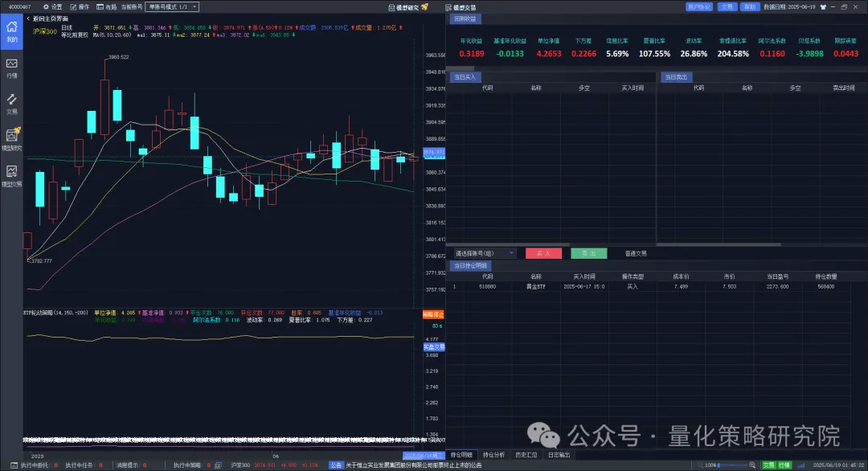This screenshot has height=471, width=868.
Task: Click the 2025/06/18 date label on chart axis
Action: point(424,456)
